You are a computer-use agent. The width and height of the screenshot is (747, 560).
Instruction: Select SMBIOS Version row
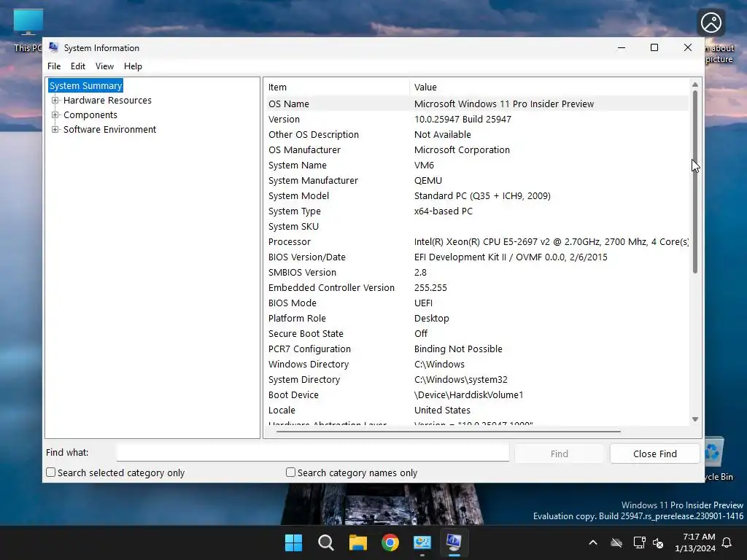478,273
